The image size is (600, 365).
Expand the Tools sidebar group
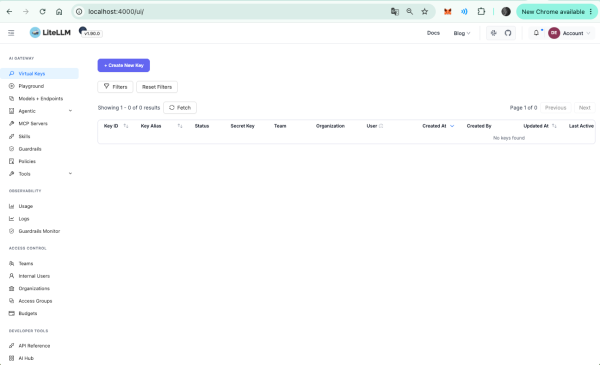click(39, 174)
